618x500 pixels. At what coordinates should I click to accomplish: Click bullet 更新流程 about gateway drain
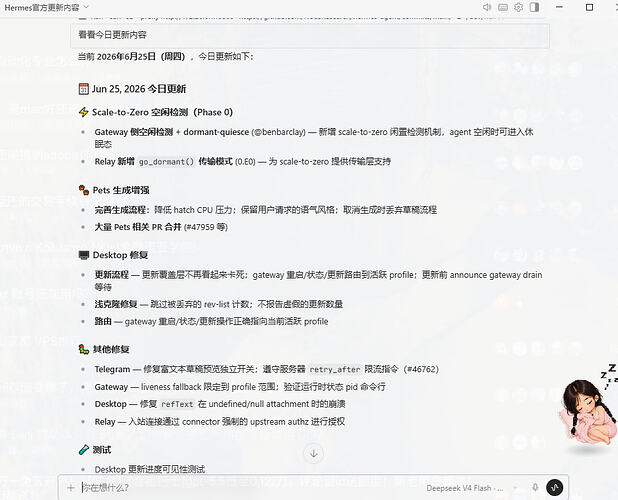click(x=318, y=281)
